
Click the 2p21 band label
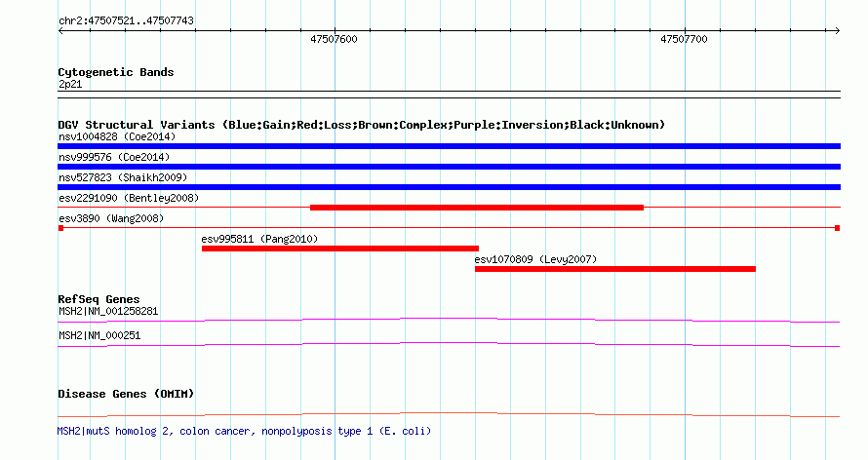pyautogui.click(x=70, y=84)
